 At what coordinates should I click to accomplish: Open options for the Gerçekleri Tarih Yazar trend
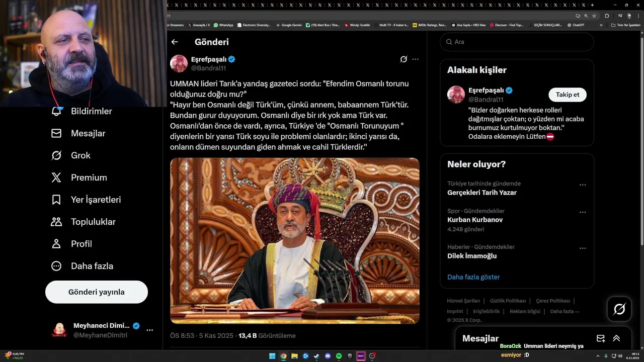583,185
